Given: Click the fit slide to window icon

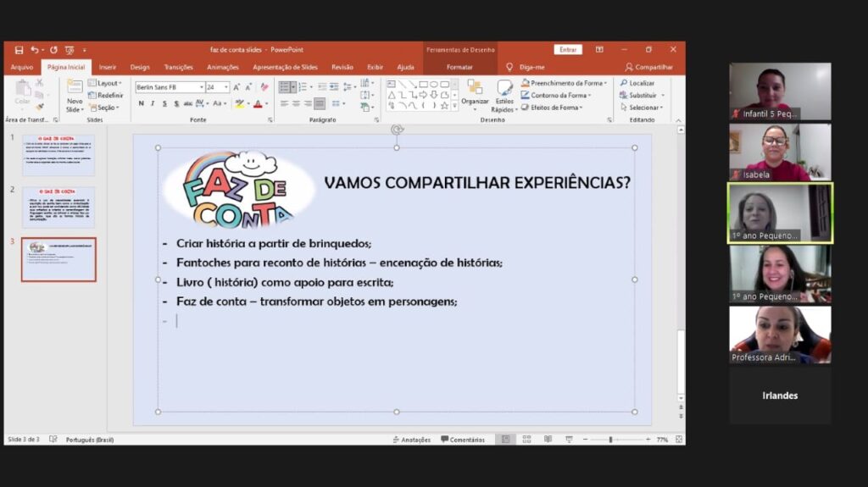Looking at the screenshot, I should [676, 440].
